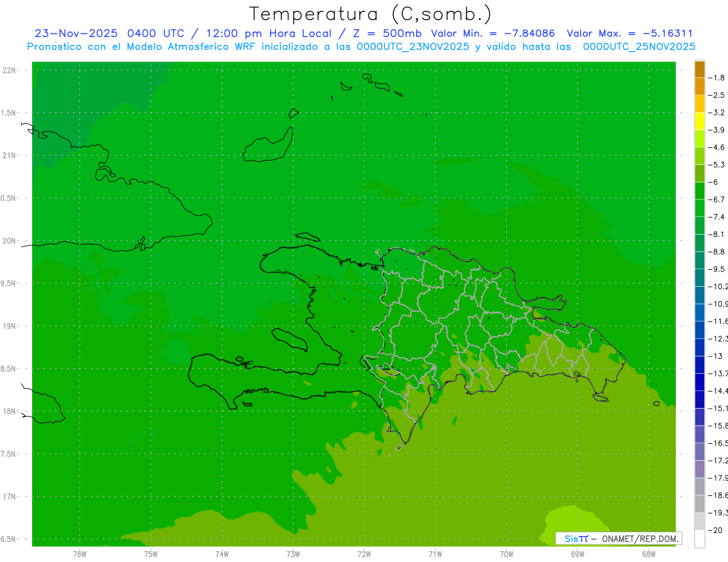
Task: Pick the gray swatch between -18.6 and -19.3
Action: point(699,504)
